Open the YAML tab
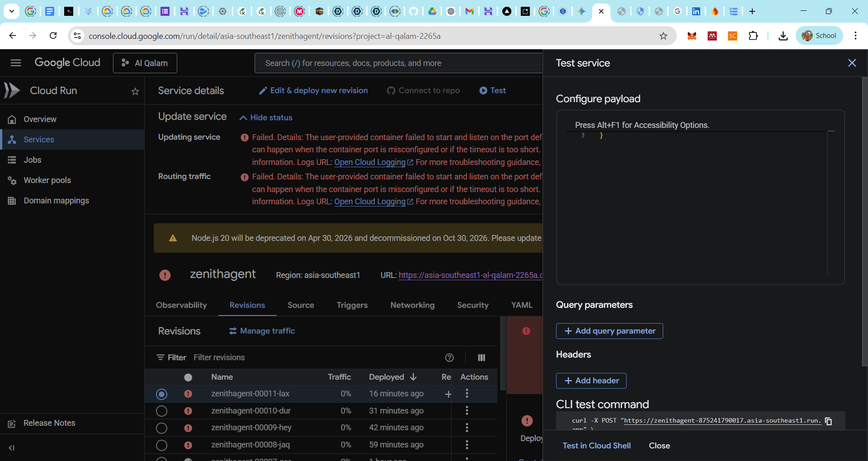This screenshot has width=868, height=461. [x=522, y=305]
